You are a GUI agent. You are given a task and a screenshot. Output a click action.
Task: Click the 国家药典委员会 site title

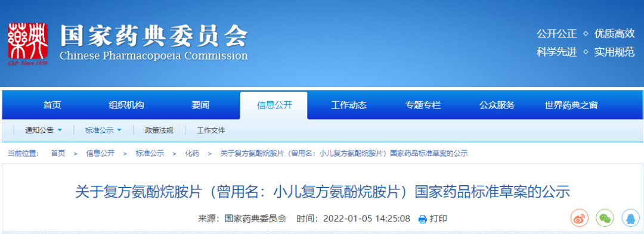tap(154, 36)
